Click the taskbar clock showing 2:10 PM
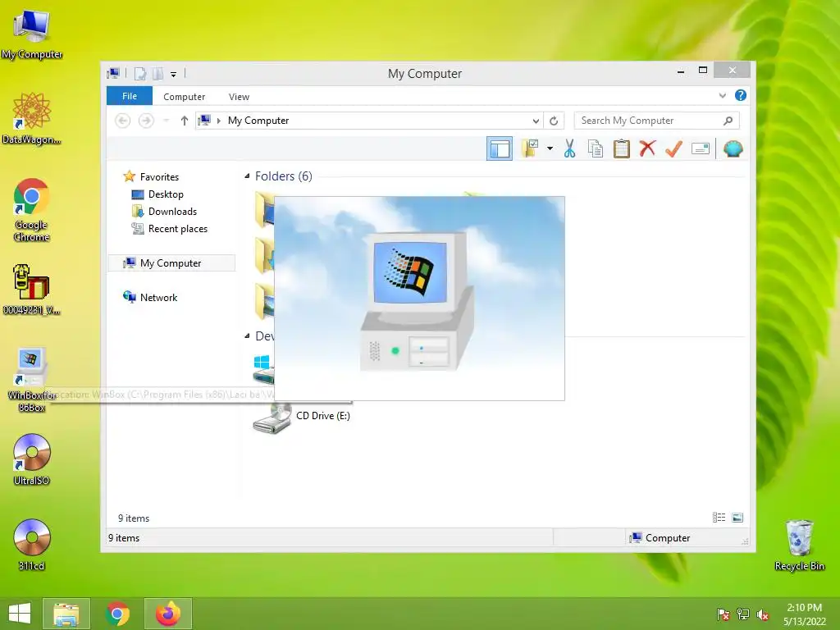 (x=804, y=614)
